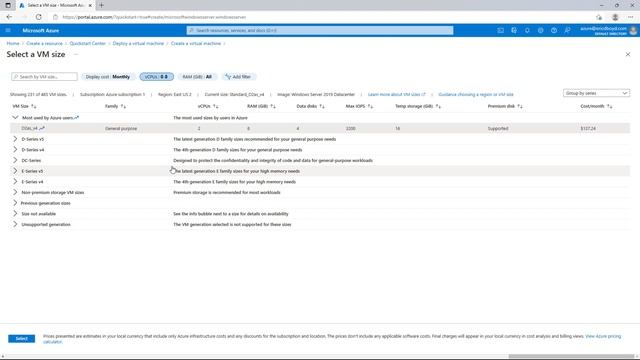Sort the table by Cost/month column

click(x=597, y=106)
